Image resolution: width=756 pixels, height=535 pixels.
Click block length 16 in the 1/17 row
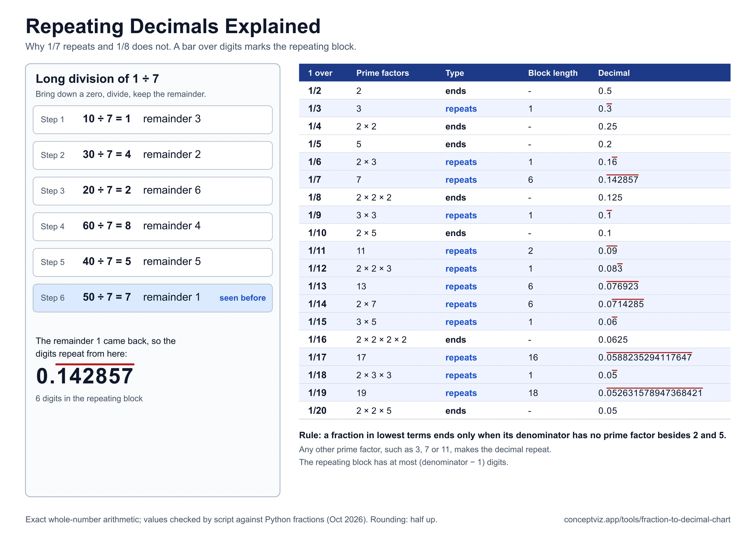point(533,357)
